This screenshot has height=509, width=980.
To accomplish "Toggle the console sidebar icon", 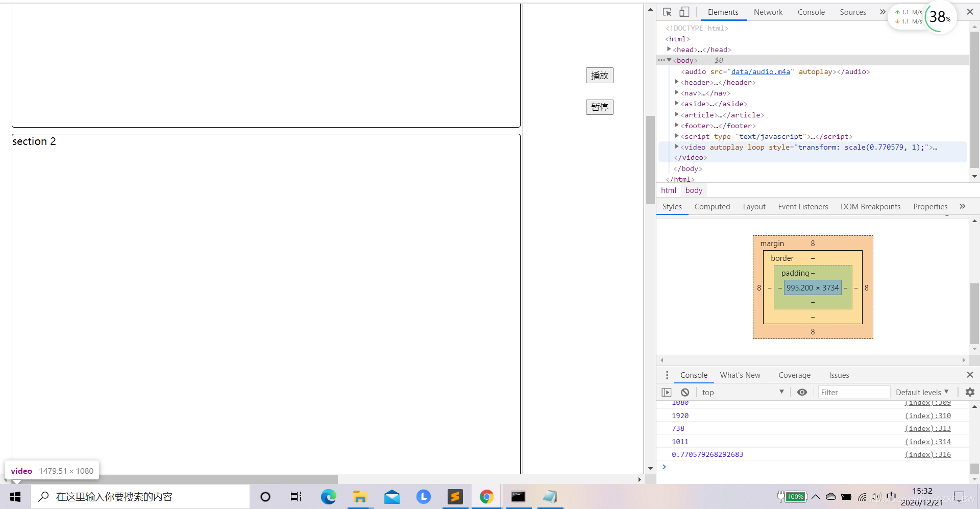I will coord(666,392).
